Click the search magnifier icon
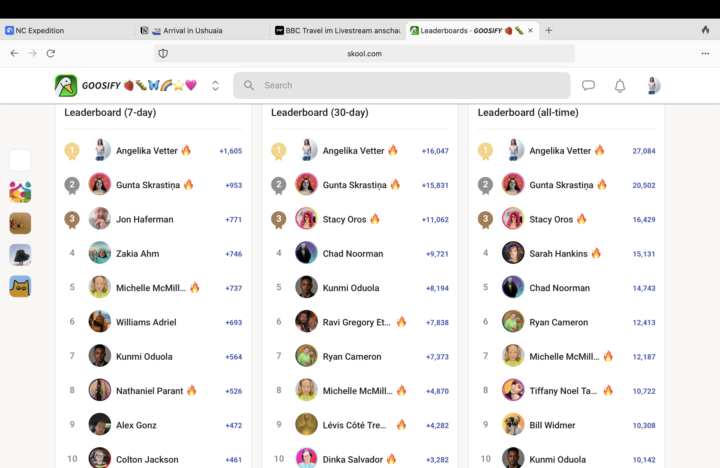720x468 pixels. [249, 85]
